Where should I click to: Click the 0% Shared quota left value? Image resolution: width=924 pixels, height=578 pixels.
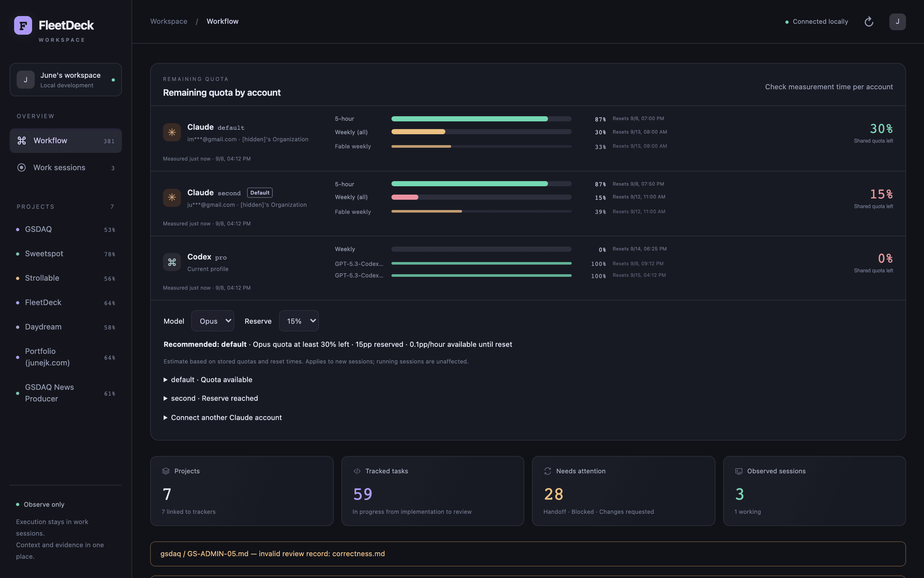coord(885,258)
